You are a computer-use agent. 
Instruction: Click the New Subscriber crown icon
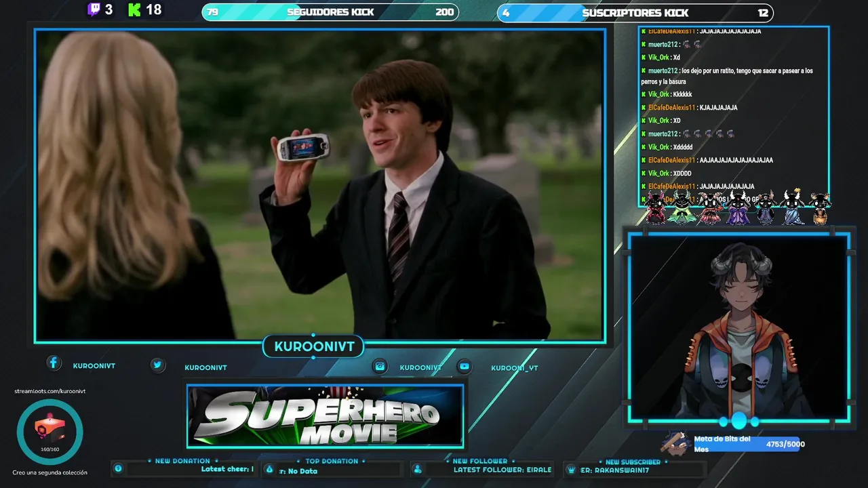[571, 469]
